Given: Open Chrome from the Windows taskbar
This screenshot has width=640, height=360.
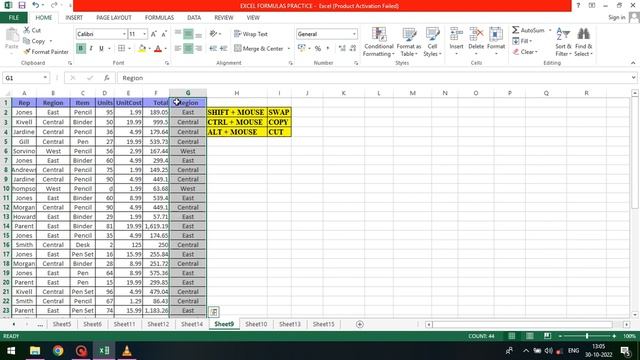Looking at the screenshot, I should [58, 351].
